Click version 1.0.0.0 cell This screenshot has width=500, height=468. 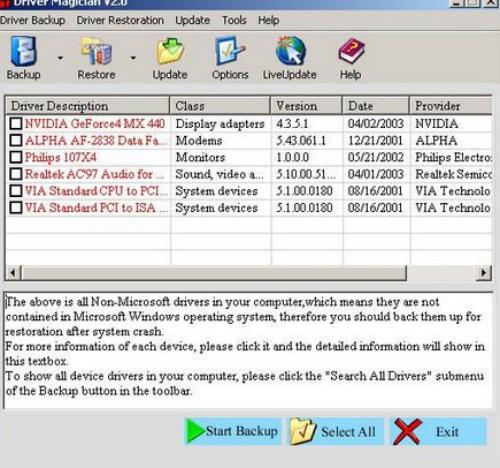tap(292, 157)
